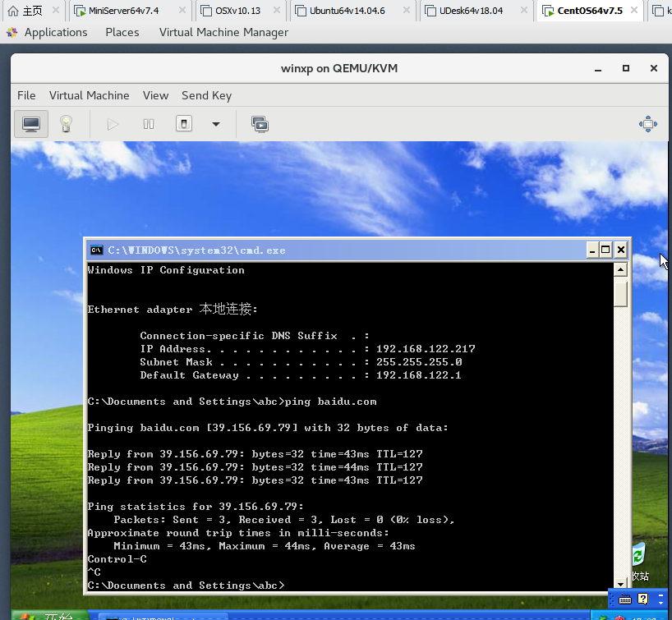Select the Recycle Bin desktop icon

(x=640, y=563)
